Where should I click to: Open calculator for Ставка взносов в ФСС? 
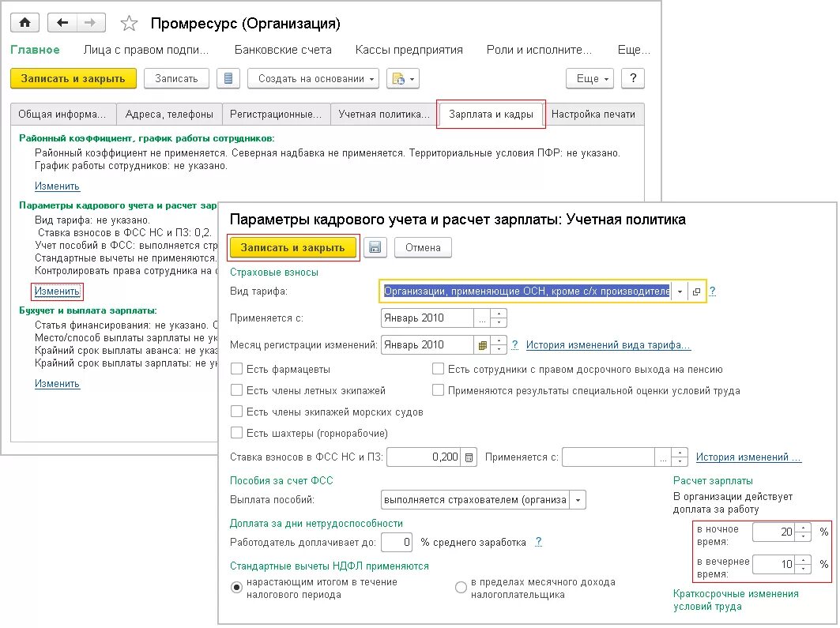tap(469, 457)
